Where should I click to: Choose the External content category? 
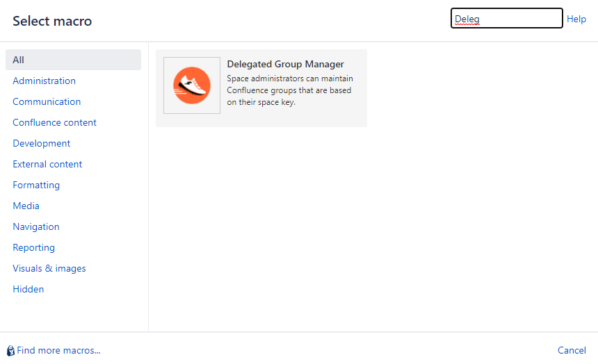point(47,164)
